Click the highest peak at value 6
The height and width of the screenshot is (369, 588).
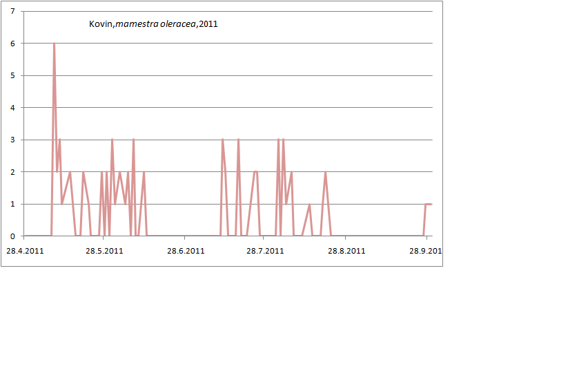click(x=55, y=44)
